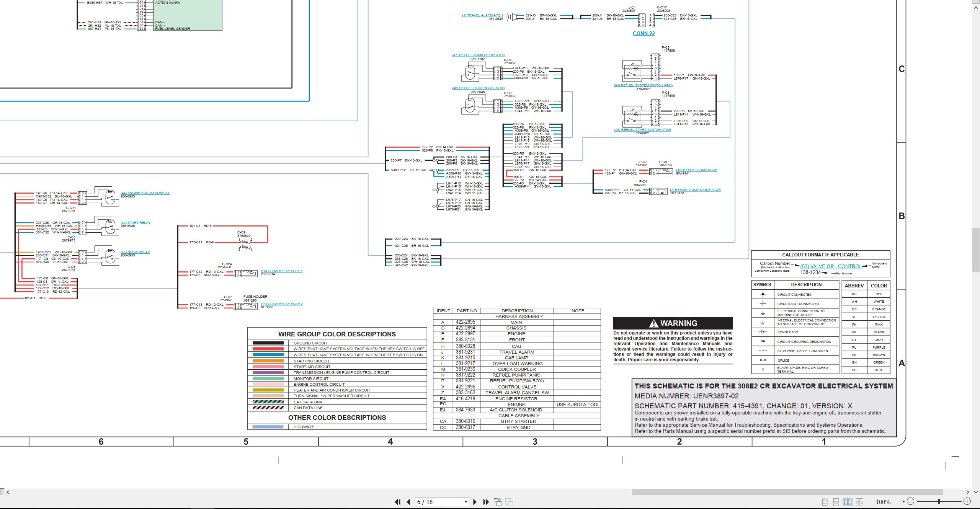The image size is (980, 509).
Task: Click the GROUND CIRCUIT black swatch
Action: 268,343
